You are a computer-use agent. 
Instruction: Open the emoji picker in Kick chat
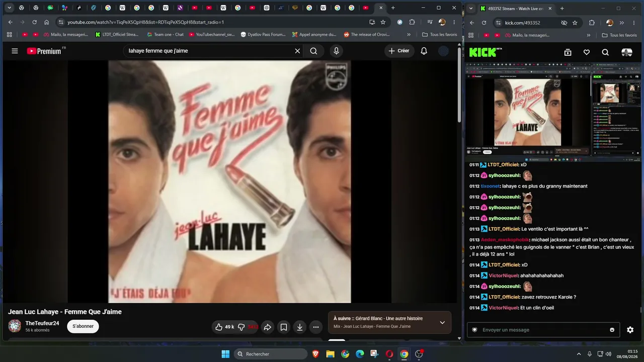coord(612,330)
